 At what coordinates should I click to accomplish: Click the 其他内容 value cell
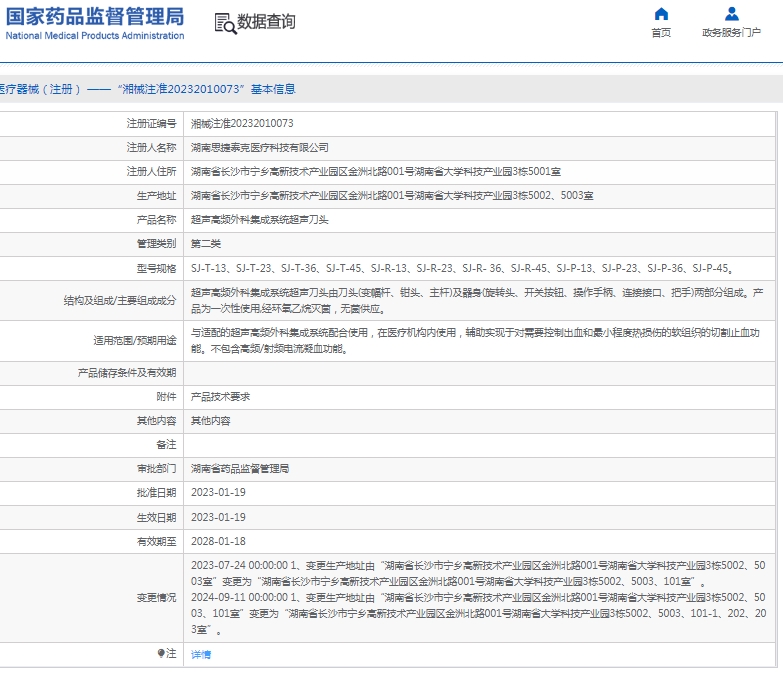click(211, 421)
